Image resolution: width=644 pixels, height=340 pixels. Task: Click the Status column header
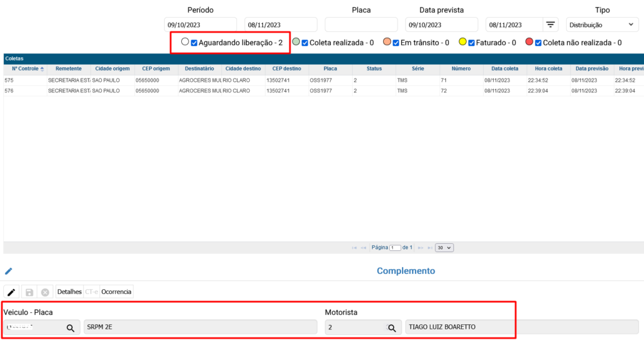[374, 69]
